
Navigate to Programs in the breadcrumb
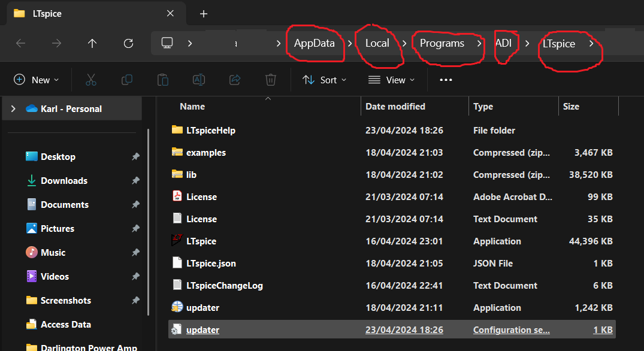click(442, 43)
